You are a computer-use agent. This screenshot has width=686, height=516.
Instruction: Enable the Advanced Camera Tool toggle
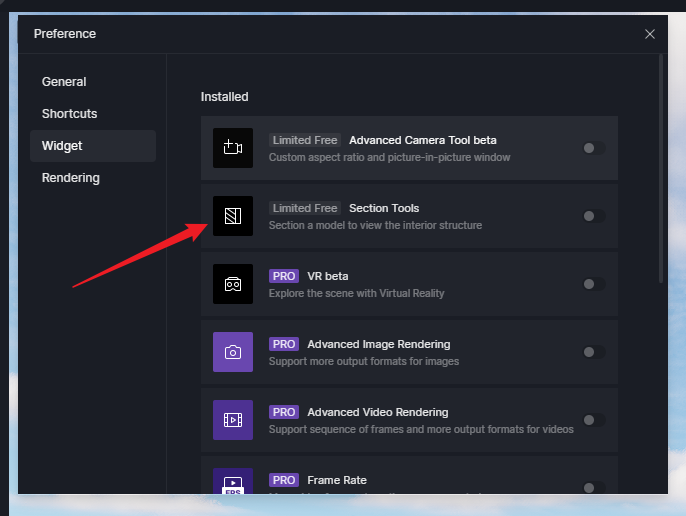(x=593, y=148)
